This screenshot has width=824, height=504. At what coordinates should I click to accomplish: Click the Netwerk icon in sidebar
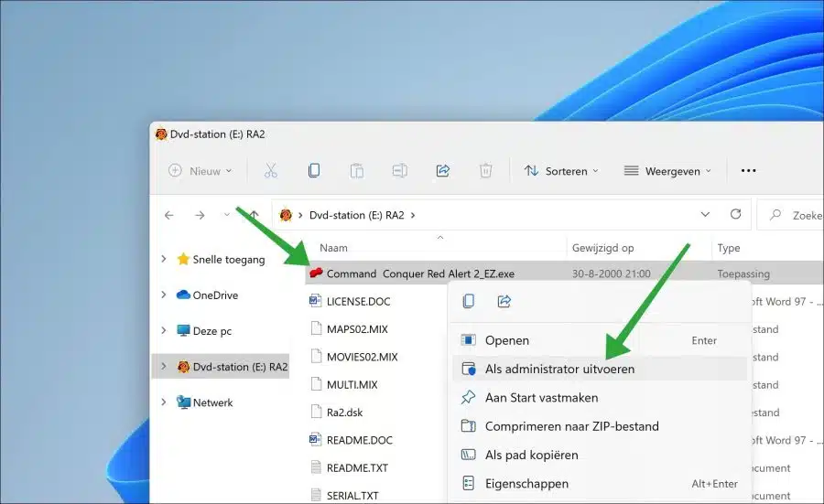pos(183,402)
